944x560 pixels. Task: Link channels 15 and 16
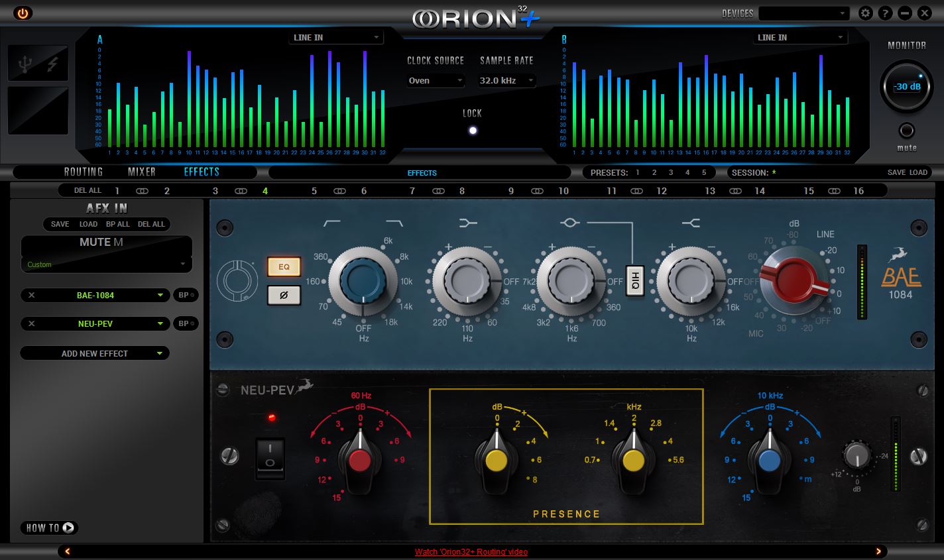pyautogui.click(x=834, y=191)
